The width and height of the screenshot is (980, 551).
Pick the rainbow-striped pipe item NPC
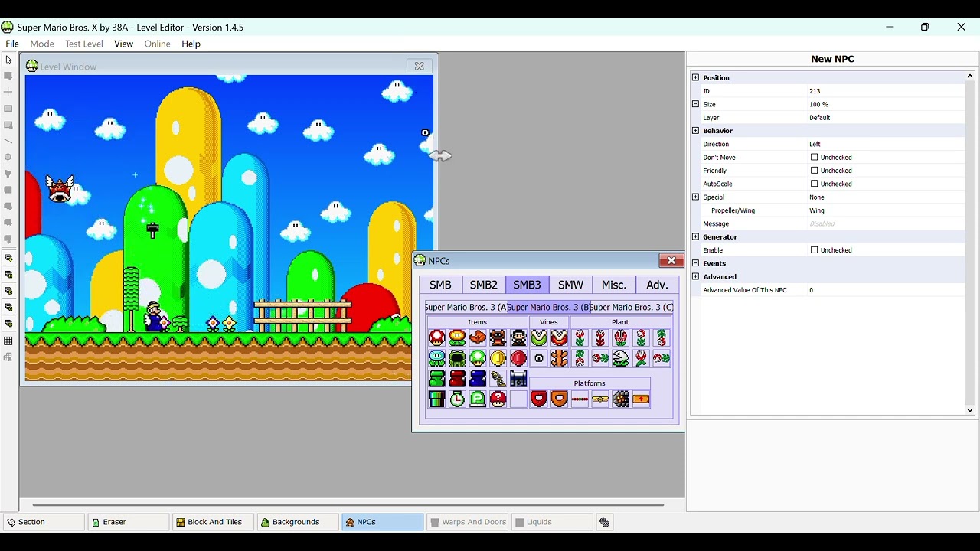[x=436, y=399]
